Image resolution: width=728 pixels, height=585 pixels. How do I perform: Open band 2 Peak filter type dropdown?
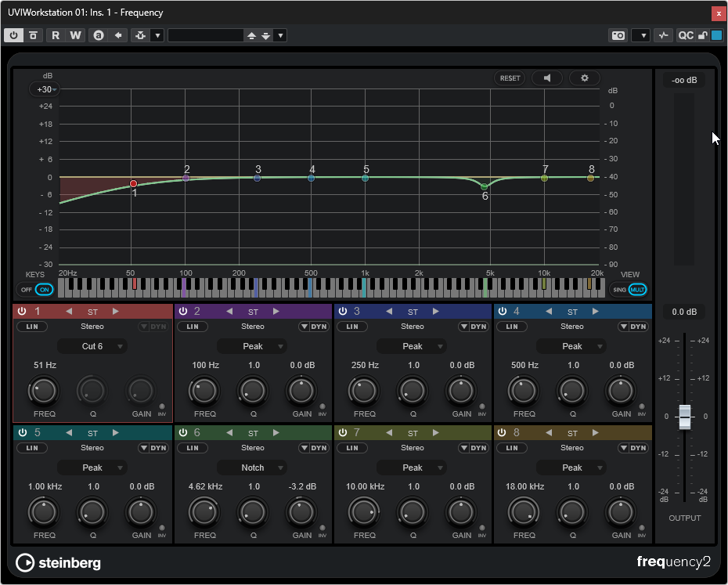252,346
